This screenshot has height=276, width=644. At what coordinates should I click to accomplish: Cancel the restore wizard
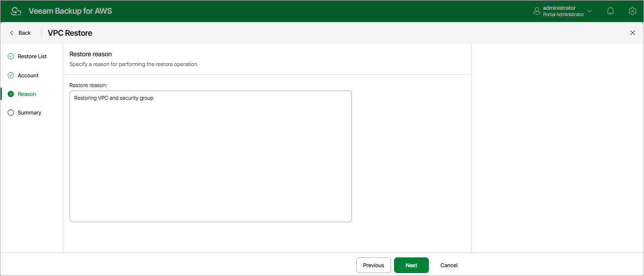tap(449, 265)
